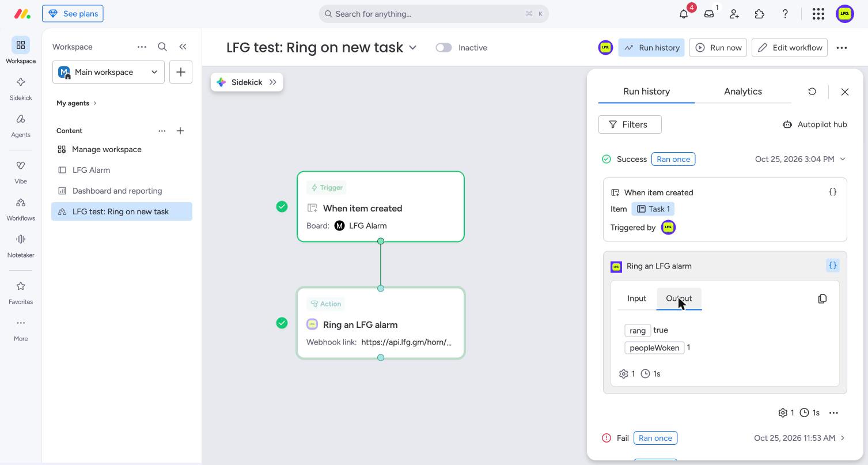Select the Ring an LFG alarm action node
The height and width of the screenshot is (465, 868).
[x=381, y=323]
